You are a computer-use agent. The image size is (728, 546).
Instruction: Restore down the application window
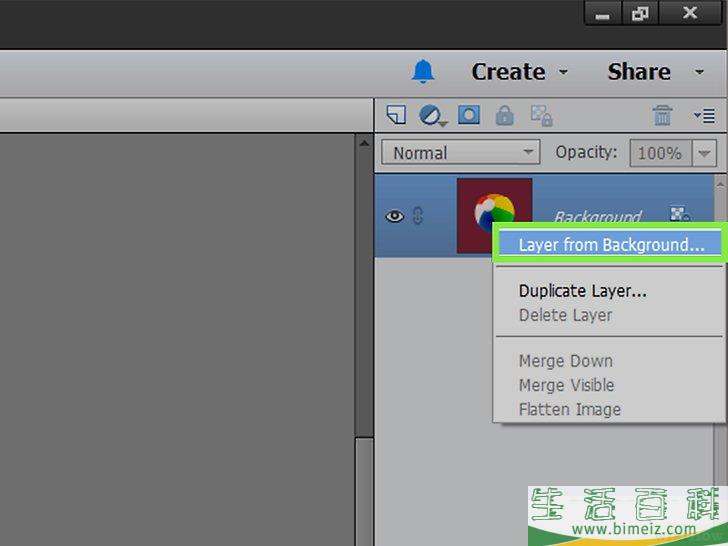639,13
